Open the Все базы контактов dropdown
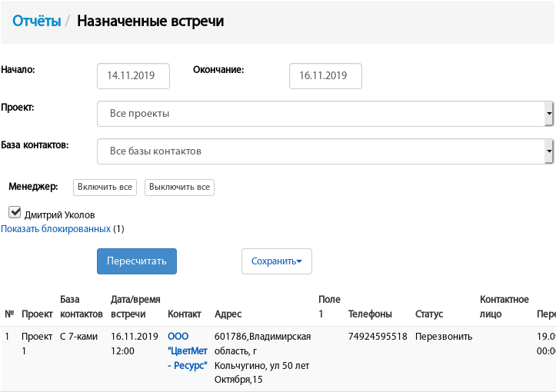Screen dimensions: 556x392 pos(325,151)
